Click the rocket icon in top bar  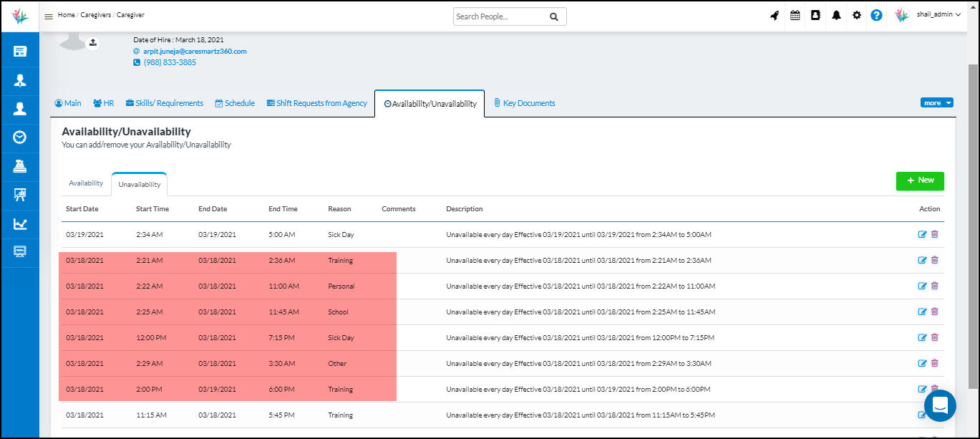pos(775,16)
